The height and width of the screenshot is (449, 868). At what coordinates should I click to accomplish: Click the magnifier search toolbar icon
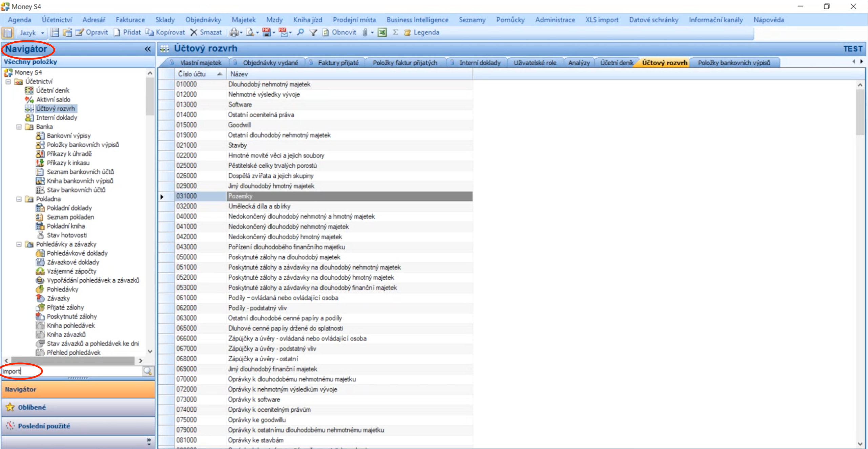pyautogui.click(x=300, y=33)
